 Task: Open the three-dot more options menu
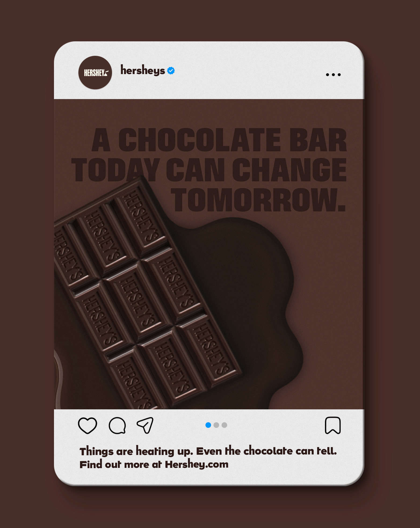pos(333,75)
